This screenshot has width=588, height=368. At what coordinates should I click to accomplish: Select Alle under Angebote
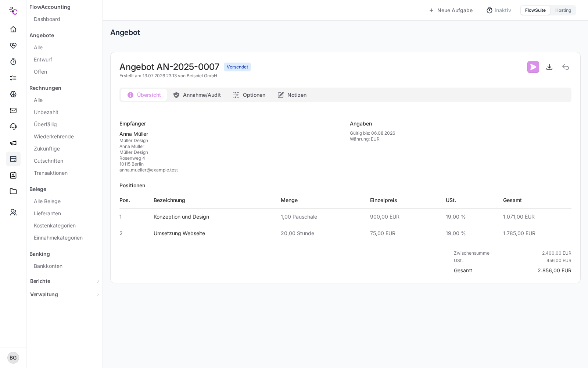pos(38,47)
